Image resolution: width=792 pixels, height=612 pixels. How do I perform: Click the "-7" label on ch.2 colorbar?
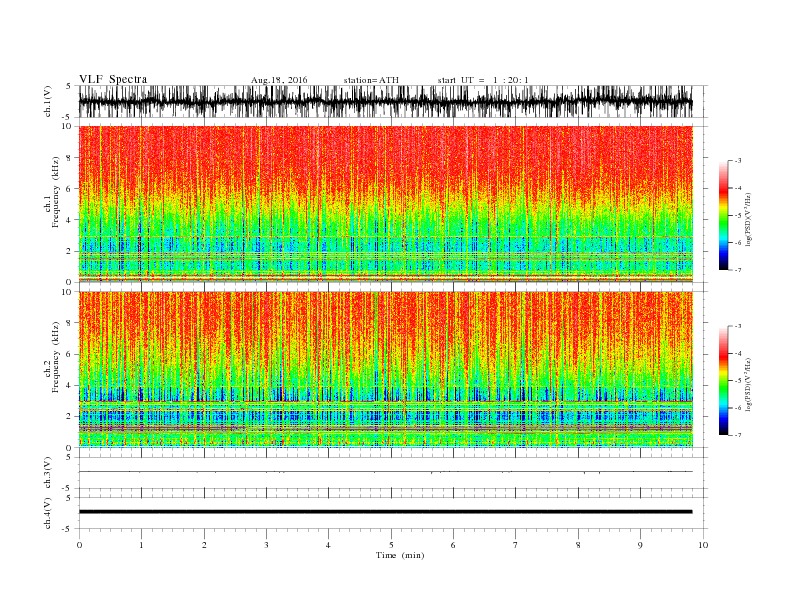[x=738, y=435]
